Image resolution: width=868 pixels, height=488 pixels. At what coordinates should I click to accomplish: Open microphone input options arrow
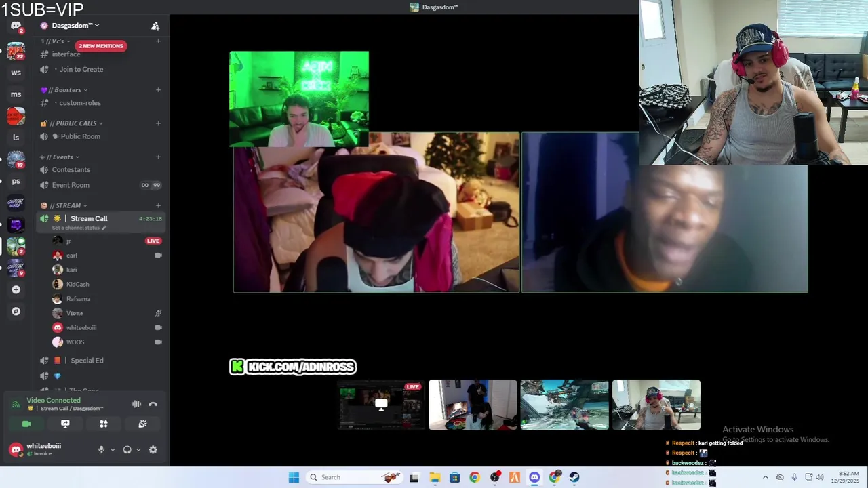click(113, 449)
